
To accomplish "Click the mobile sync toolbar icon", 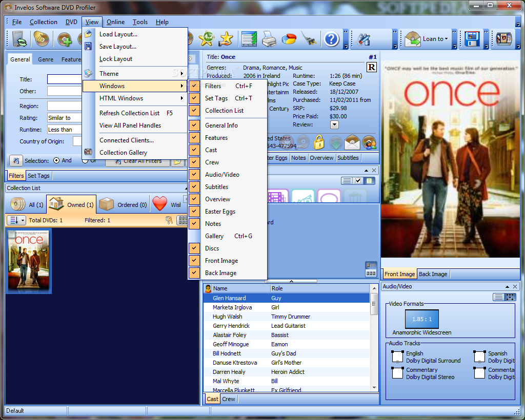I will click(x=19, y=39).
